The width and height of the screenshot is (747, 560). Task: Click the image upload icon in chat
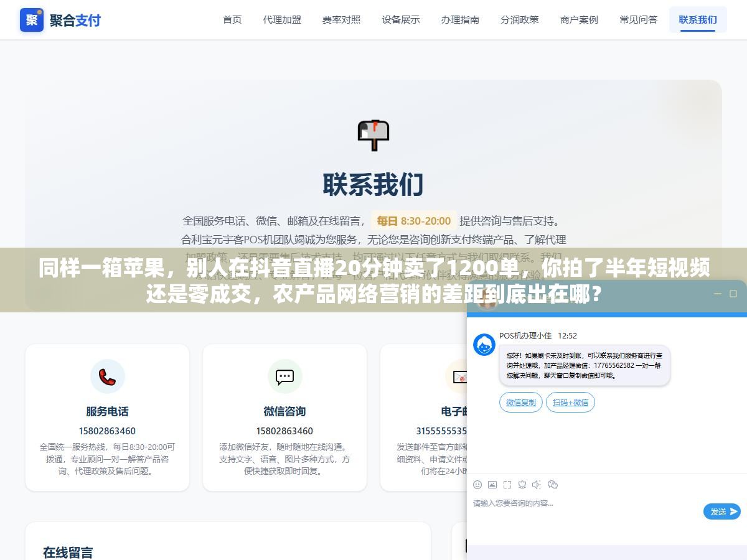(x=492, y=485)
